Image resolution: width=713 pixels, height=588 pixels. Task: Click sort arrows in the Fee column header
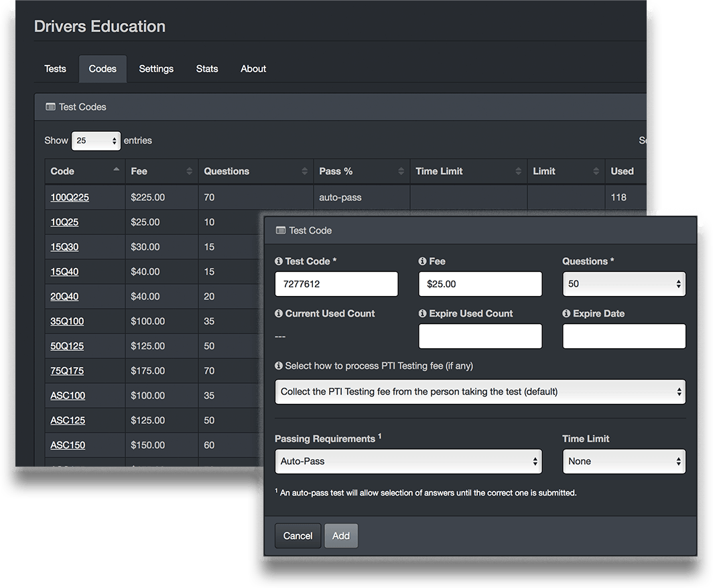(189, 171)
